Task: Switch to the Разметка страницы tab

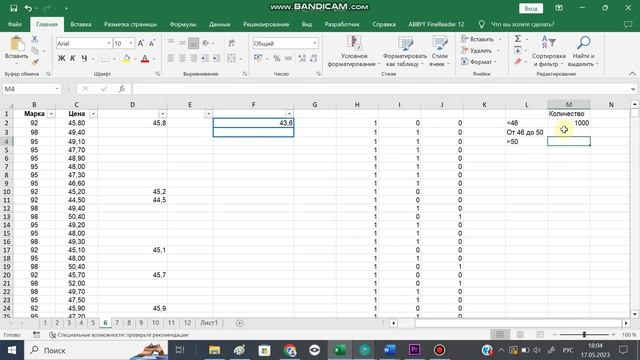Action: (x=130, y=24)
